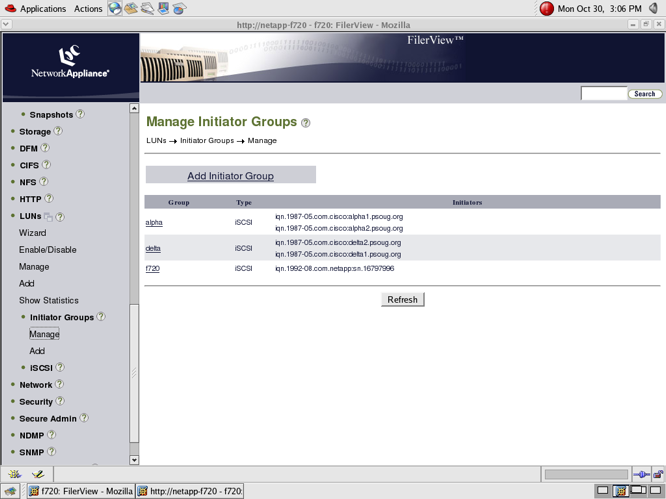This screenshot has height=499, width=666.
Task: Switch to f720: FilerView - Mozilla taskbar window
Action: tap(81, 491)
